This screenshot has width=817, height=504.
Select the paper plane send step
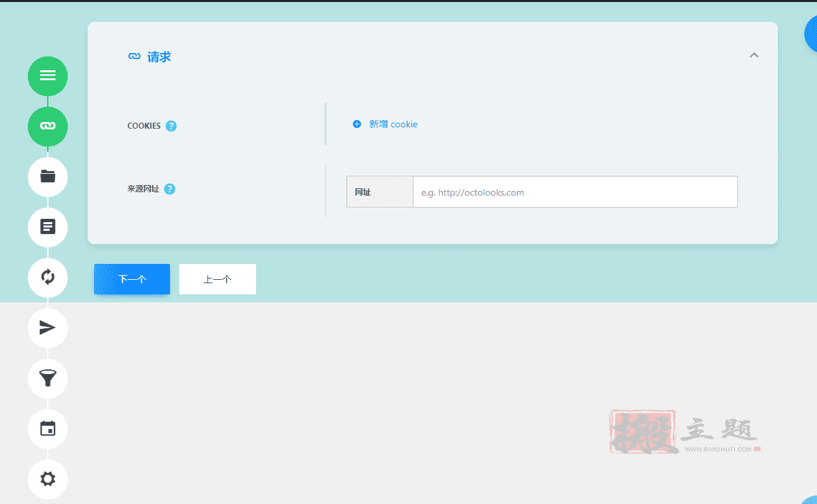tap(48, 328)
